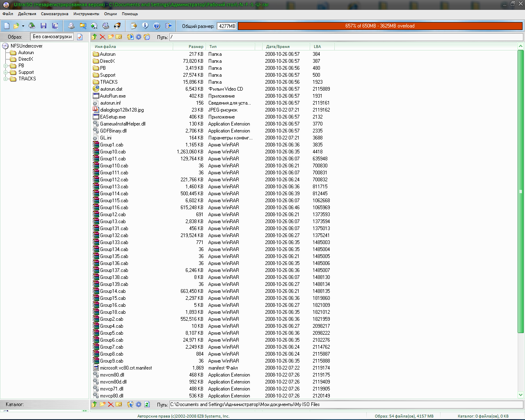Viewport: 525px width, 420px height.
Task: Sort by the Размер column header
Action: [189, 46]
